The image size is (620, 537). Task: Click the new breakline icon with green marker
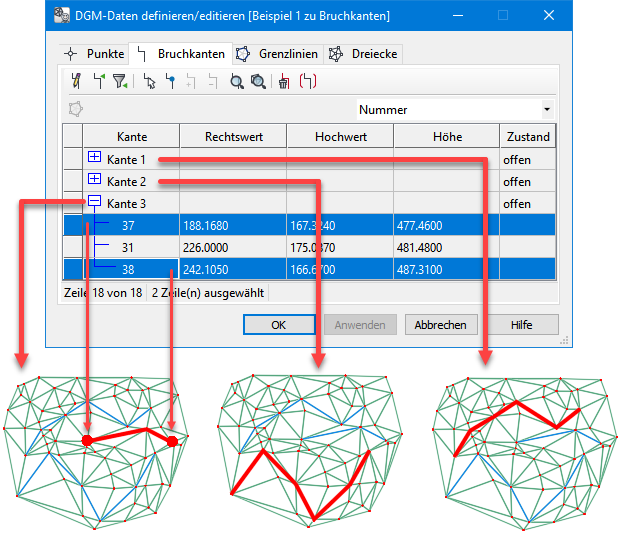97,82
